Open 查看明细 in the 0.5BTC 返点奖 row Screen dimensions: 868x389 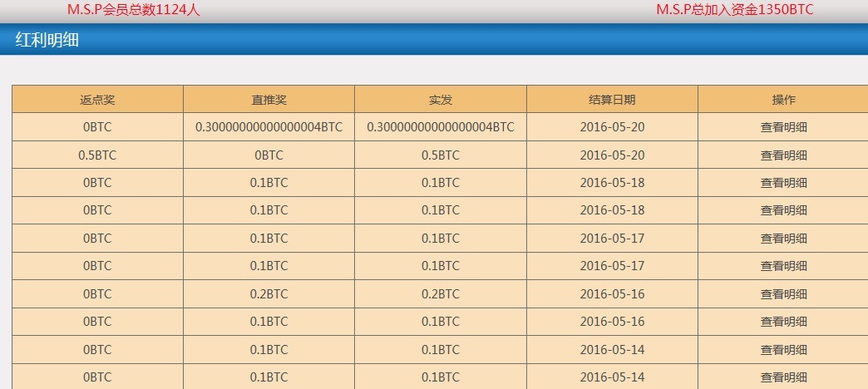point(783,155)
